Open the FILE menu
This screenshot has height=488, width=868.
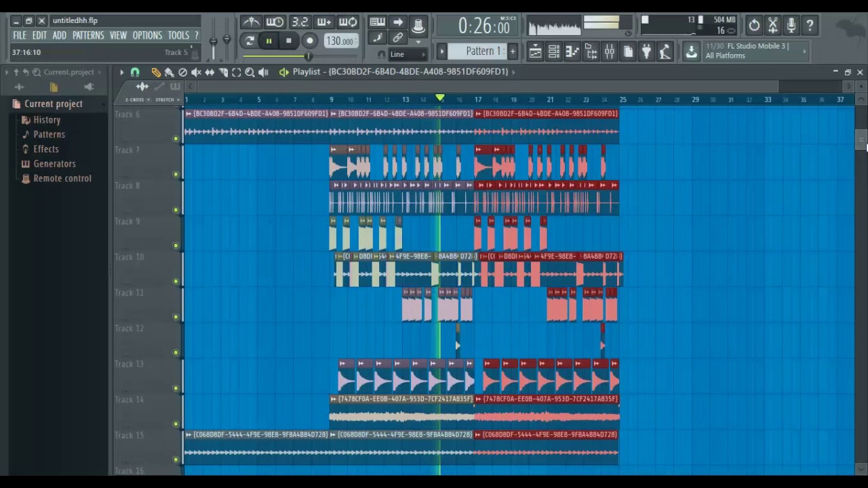[20, 35]
